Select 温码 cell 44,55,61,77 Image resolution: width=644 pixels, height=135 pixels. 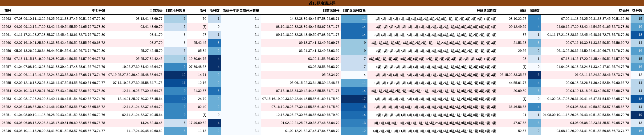518,82
